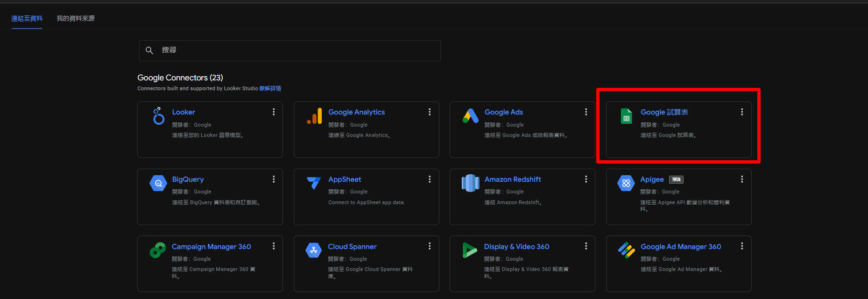The image size is (868, 299).
Task: Select the BigQuery connector title
Action: [188, 179]
